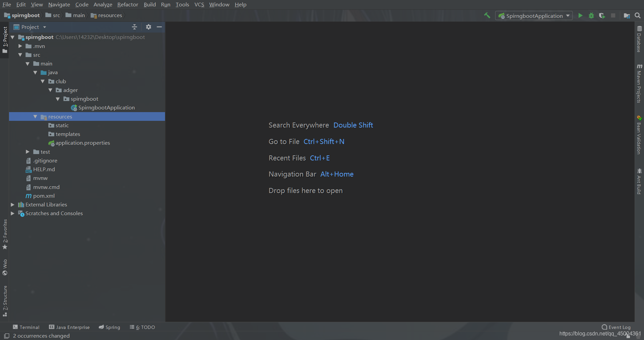
Task: Hide the Project panel with minus icon
Action: click(x=159, y=27)
